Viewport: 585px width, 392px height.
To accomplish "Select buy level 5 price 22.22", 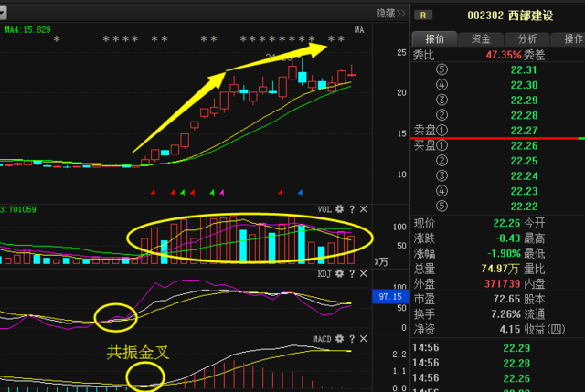I will pyautogui.click(x=524, y=207).
